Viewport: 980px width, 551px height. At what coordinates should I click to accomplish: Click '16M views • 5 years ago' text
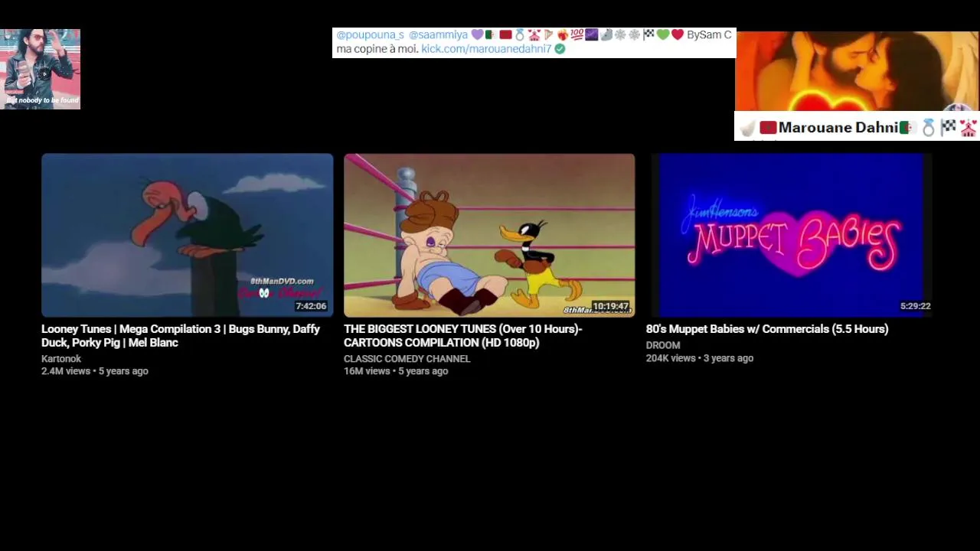pyautogui.click(x=396, y=371)
